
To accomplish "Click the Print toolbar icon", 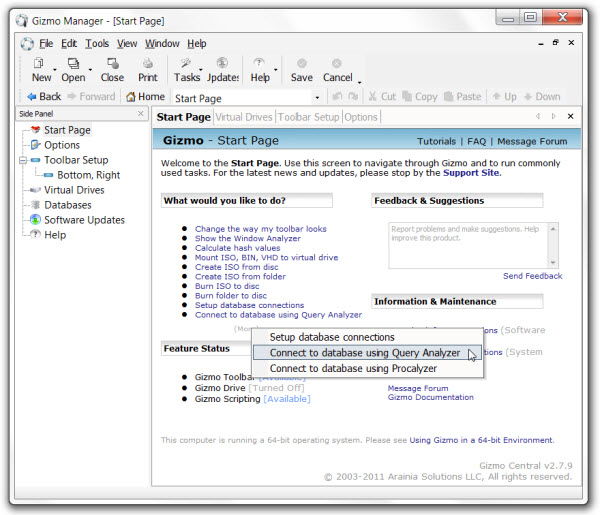I will point(148,64).
